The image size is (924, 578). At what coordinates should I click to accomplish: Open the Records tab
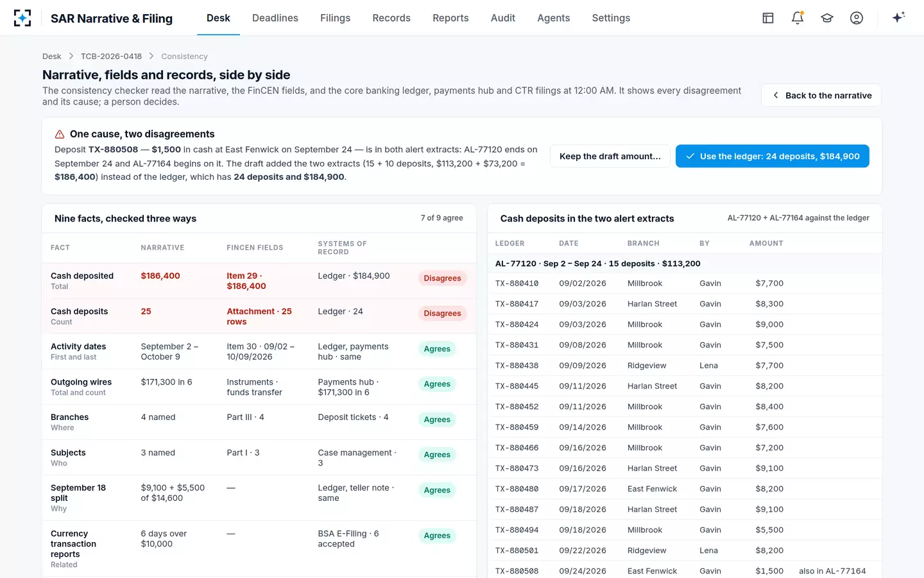click(391, 18)
